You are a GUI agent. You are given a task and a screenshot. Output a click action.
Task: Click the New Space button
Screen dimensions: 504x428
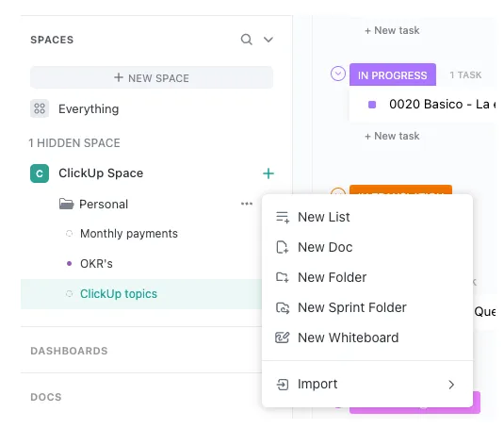(x=152, y=77)
